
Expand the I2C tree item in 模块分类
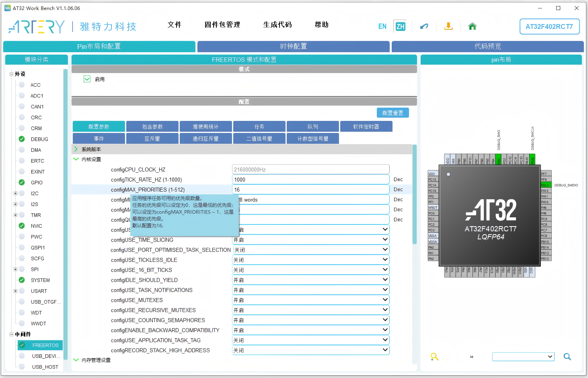coord(15,193)
